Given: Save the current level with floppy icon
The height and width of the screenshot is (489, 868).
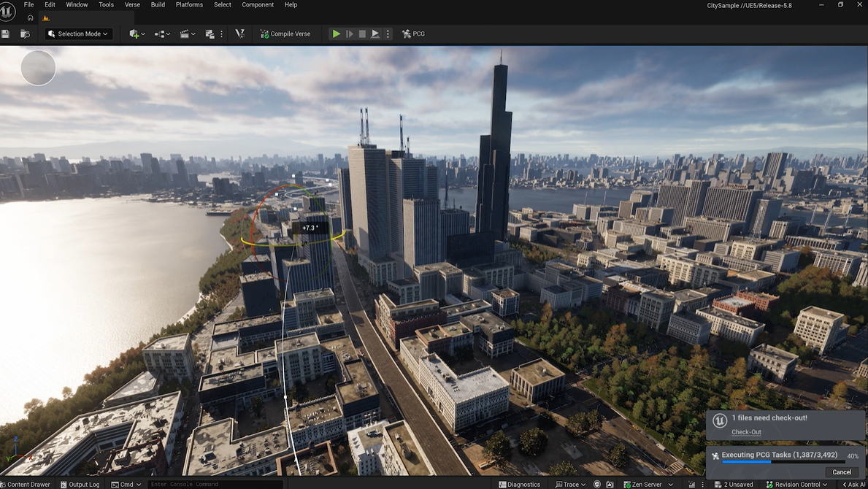Looking at the screenshot, I should pyautogui.click(x=6, y=34).
